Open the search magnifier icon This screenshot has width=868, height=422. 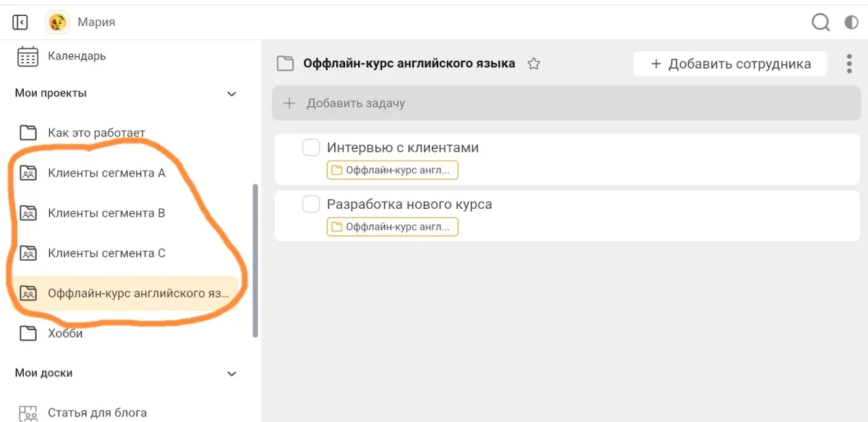pyautogui.click(x=820, y=22)
